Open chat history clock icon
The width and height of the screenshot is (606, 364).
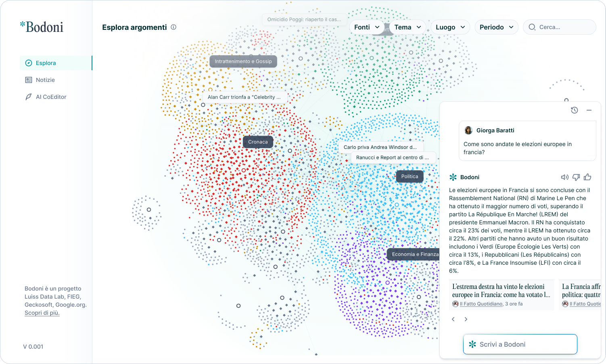coord(575,110)
